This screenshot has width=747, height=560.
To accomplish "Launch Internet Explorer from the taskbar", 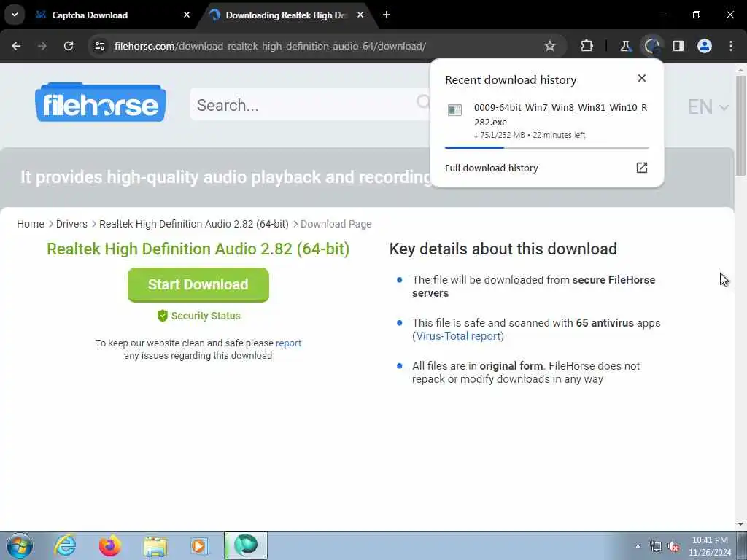I will 65,545.
